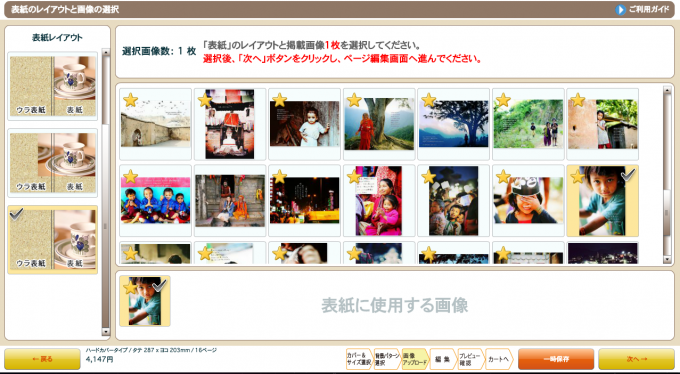Choose the sadhus sitting on temple steps photo

tap(230, 200)
